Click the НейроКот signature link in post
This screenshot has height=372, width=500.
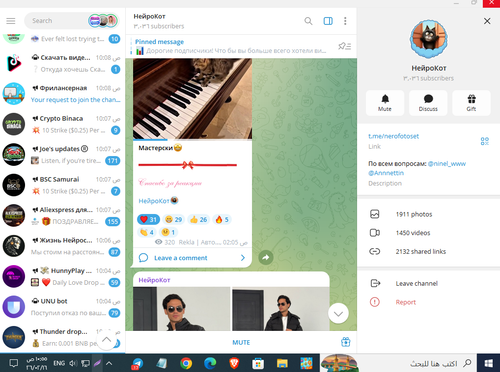click(154, 201)
